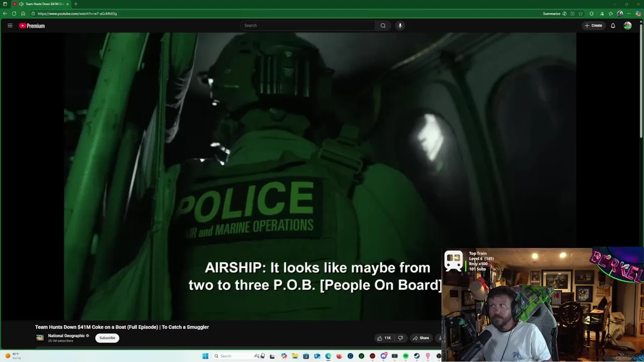Screen dimensions: 644x362
Task: Mute tab via speaker icon
Action: (21, 4)
